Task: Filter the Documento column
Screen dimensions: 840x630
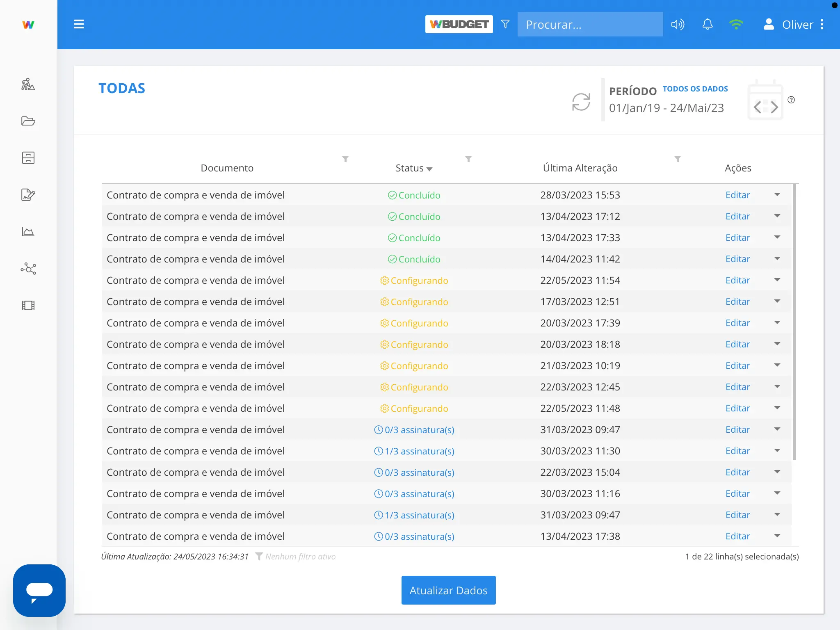Action: pos(345,159)
